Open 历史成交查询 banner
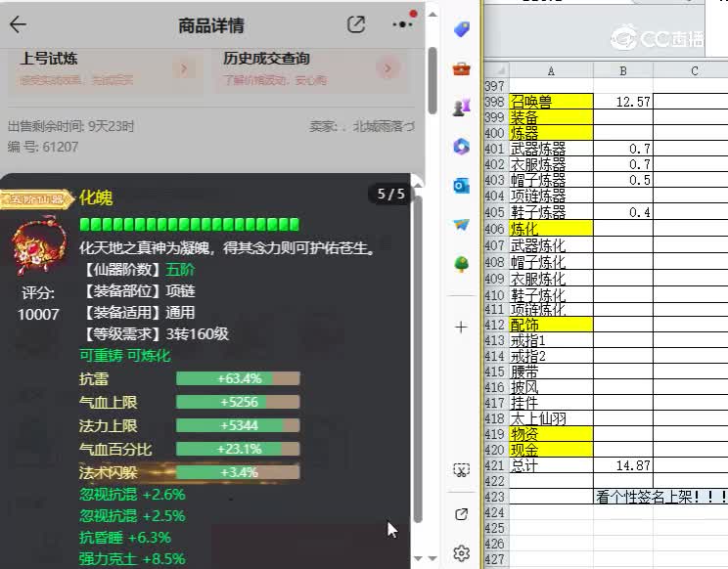Image resolution: width=728 pixels, height=569 pixels. pyautogui.click(x=310, y=69)
